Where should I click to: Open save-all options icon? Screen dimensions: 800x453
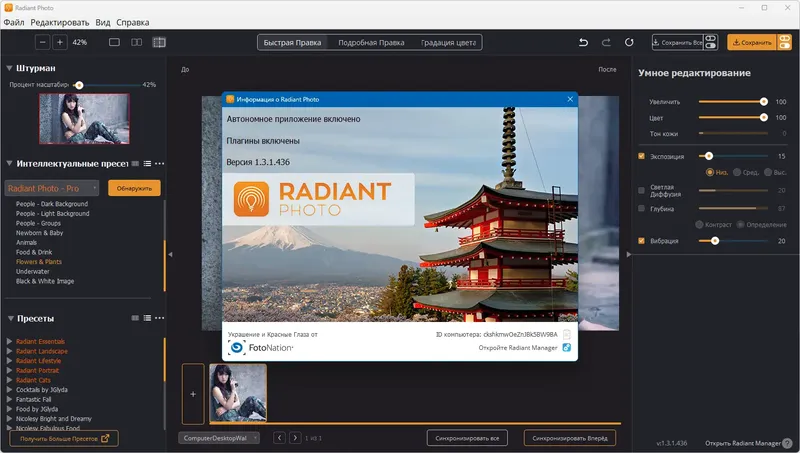(710, 42)
